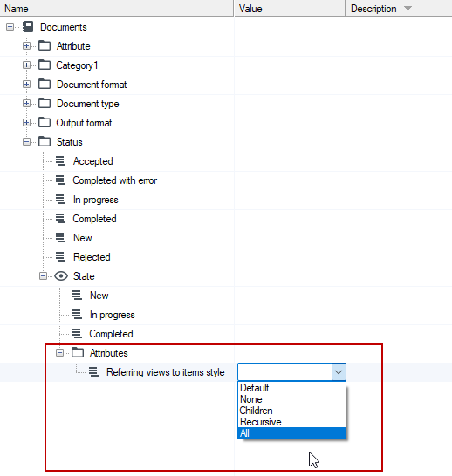The image size is (452, 476).
Task: Collapse the Attributes folder
Action: pyautogui.click(x=60, y=353)
